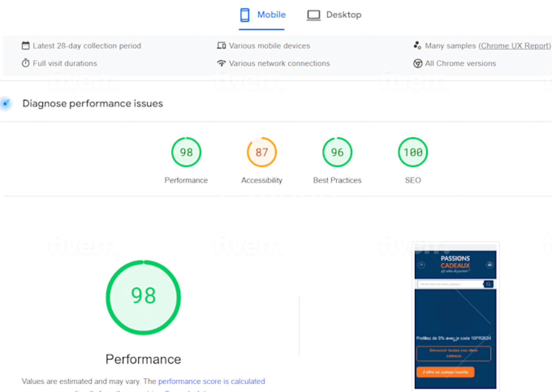Open the Chrome UX Report link

click(x=514, y=46)
